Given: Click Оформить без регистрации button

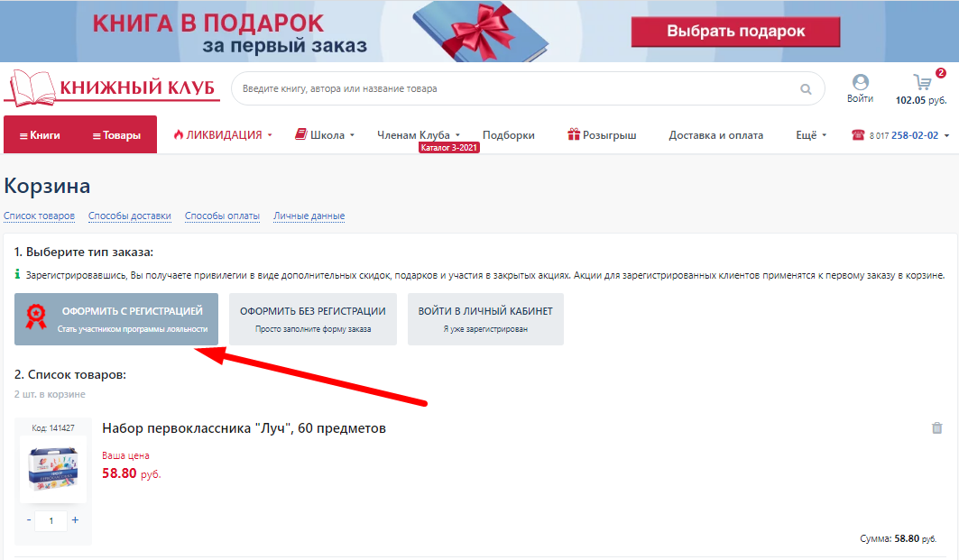Looking at the screenshot, I should (x=312, y=319).
